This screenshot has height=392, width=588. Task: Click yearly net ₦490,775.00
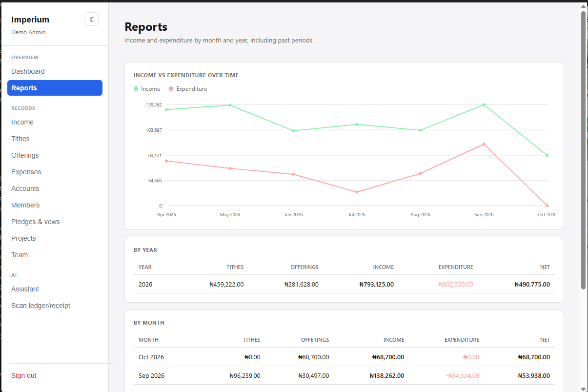(x=532, y=284)
